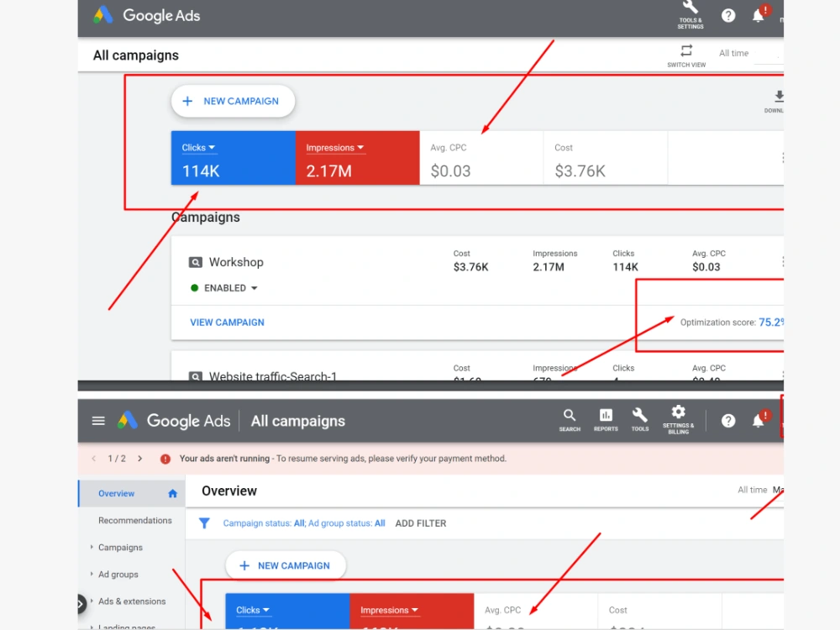Go to next notification arrow
This screenshot has width=840, height=630.
139,459
